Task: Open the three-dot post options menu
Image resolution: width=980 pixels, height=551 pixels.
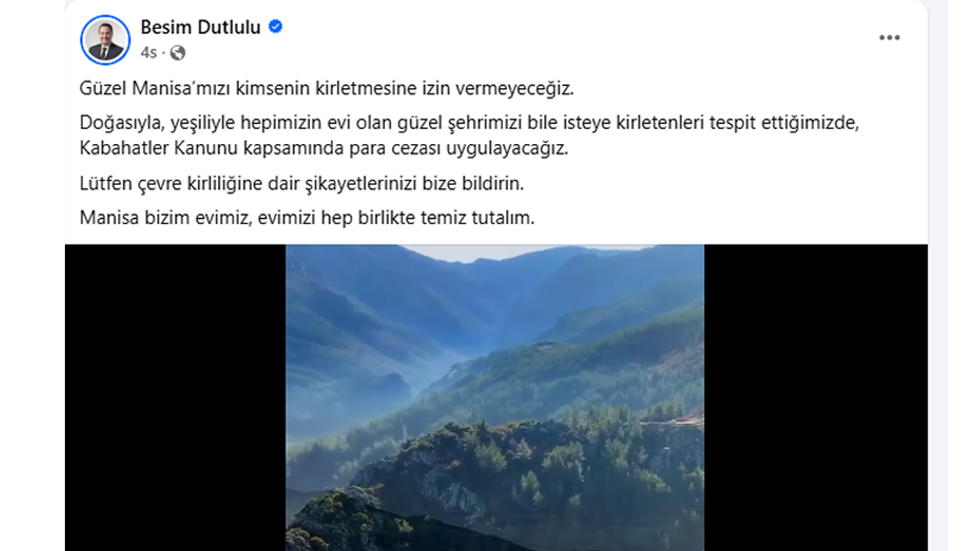Action: [x=889, y=38]
